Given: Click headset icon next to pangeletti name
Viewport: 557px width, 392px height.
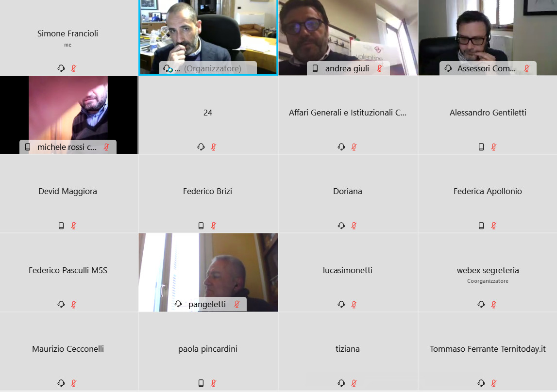Looking at the screenshot, I should pyautogui.click(x=178, y=304).
